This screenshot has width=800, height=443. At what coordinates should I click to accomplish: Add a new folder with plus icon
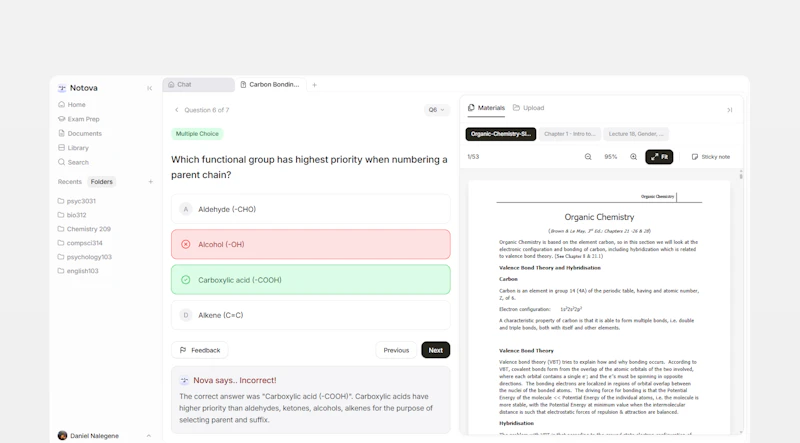[151, 182]
